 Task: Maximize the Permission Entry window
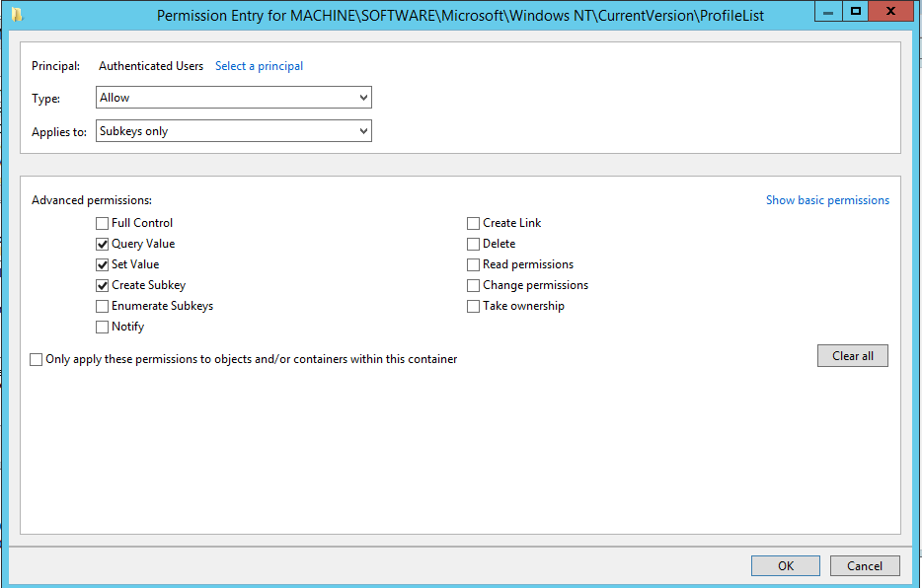pyautogui.click(x=855, y=12)
